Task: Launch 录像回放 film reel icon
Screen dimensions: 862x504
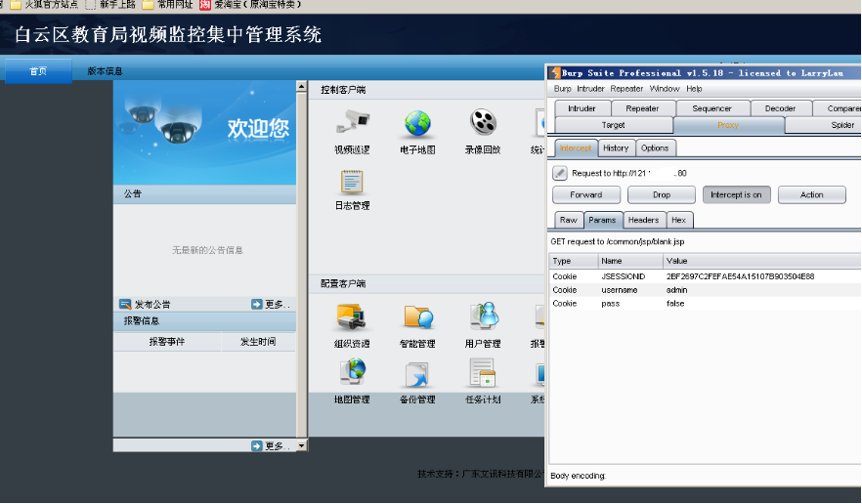Action: [482, 122]
